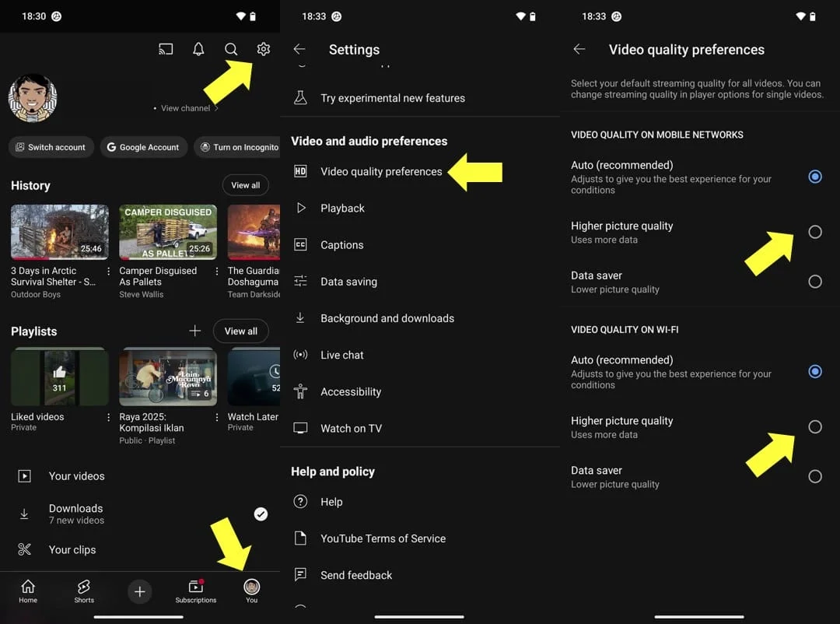This screenshot has height=624, width=840.
Task: Tap the Background and downloads icon
Action: tap(300, 318)
